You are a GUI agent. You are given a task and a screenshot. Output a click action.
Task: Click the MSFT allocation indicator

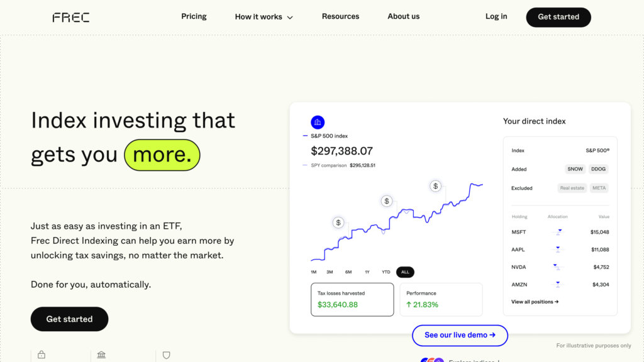point(558,232)
